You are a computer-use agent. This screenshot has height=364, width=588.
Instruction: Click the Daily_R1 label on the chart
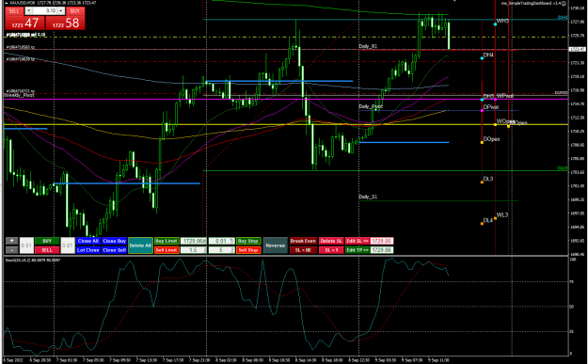368,46
